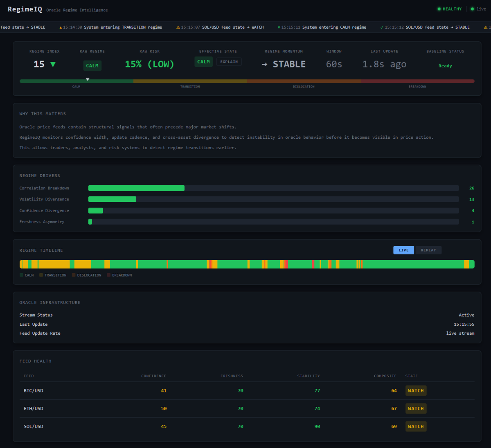
Task: Click the warning icon at 15:15:07 ticker entry
Action: (x=178, y=27)
